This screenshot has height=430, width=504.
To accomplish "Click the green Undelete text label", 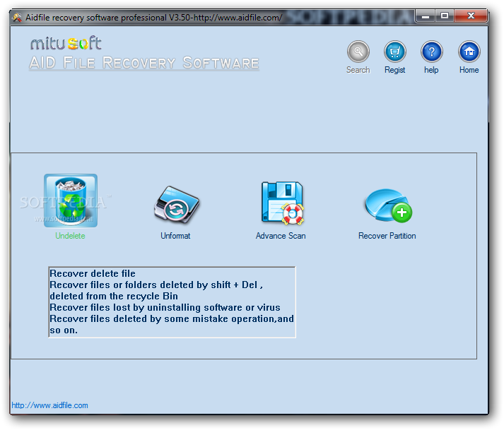I will pos(71,236).
